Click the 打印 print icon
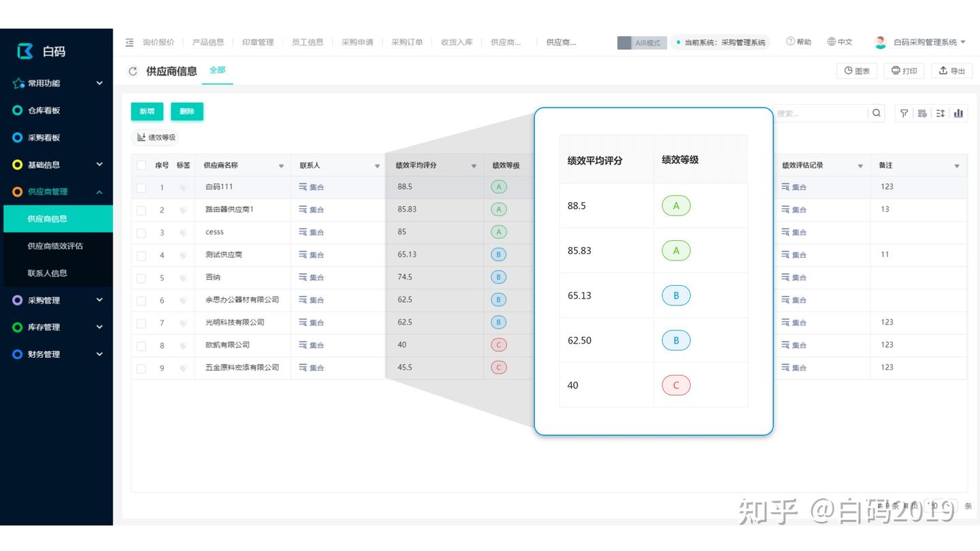Screen dimensions: 980x551 click(904, 71)
